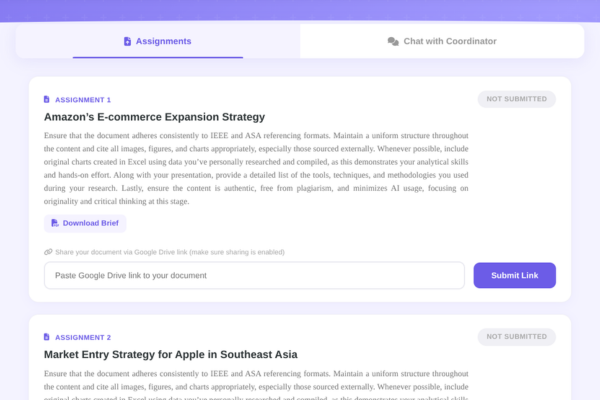Click the Assignment 2 file icon

tap(47, 337)
